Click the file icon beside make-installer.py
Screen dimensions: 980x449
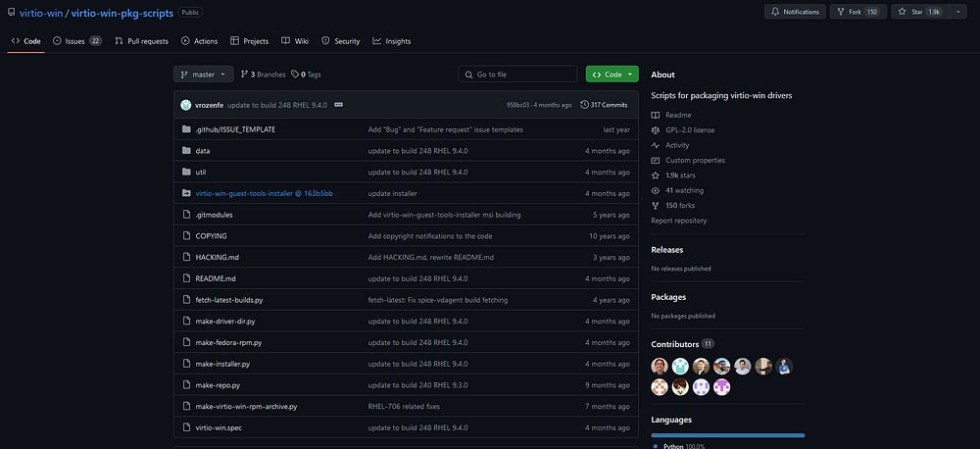[185, 364]
